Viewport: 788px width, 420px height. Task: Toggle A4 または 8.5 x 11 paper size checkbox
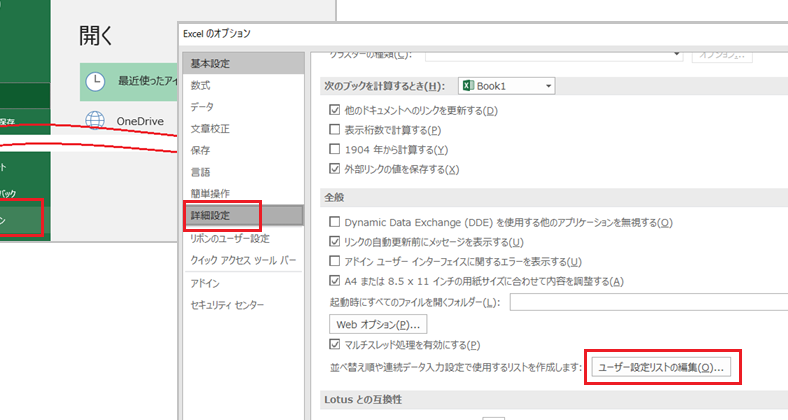coord(335,281)
